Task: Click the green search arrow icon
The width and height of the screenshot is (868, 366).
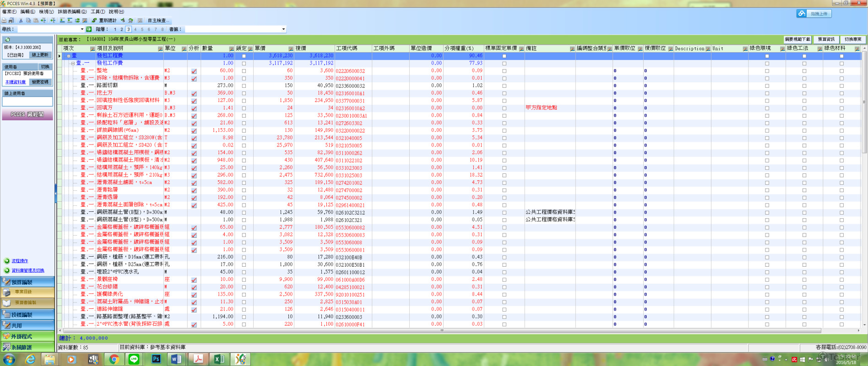Action: click(x=89, y=29)
